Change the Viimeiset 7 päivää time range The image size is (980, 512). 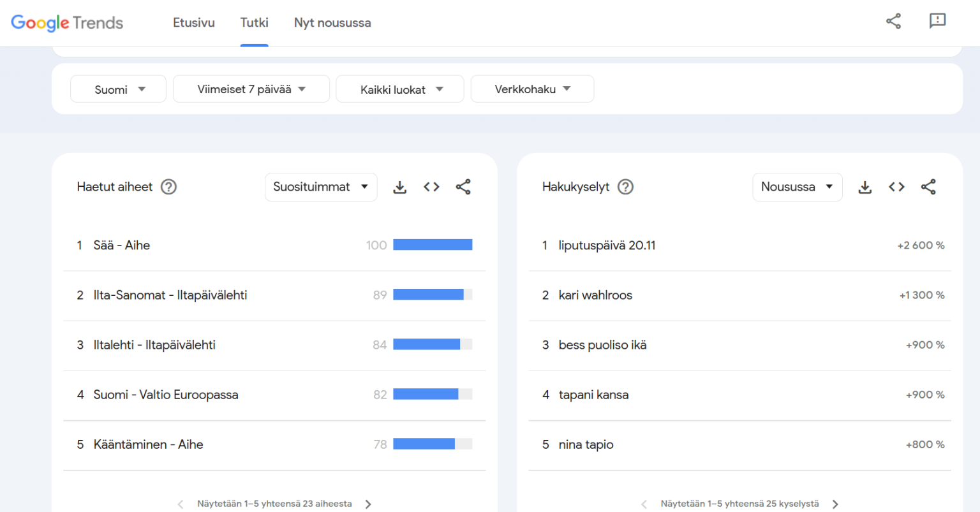251,89
